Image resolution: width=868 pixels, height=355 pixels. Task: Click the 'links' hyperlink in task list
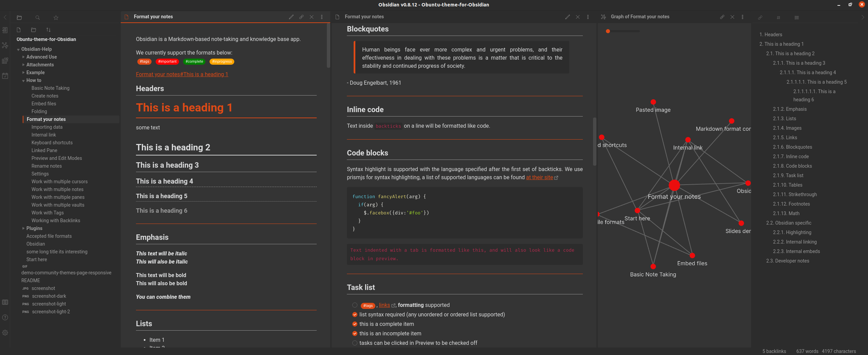pos(384,305)
